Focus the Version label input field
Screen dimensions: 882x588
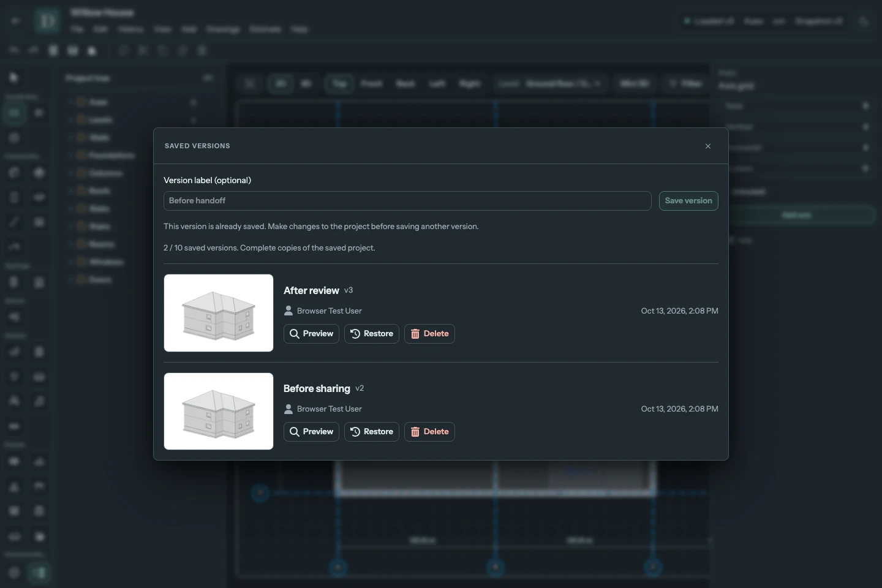(x=407, y=201)
